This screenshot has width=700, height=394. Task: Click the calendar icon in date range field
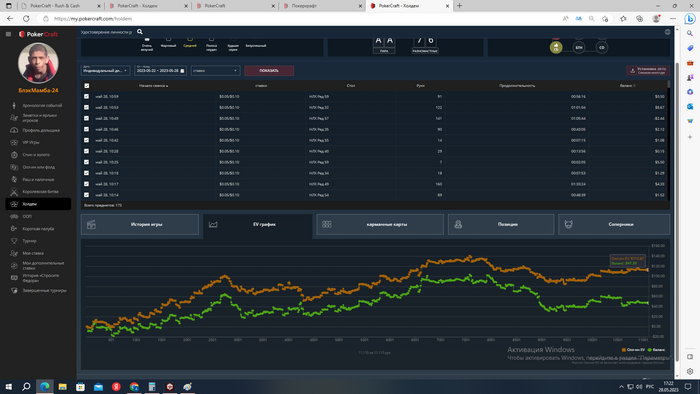(182, 71)
